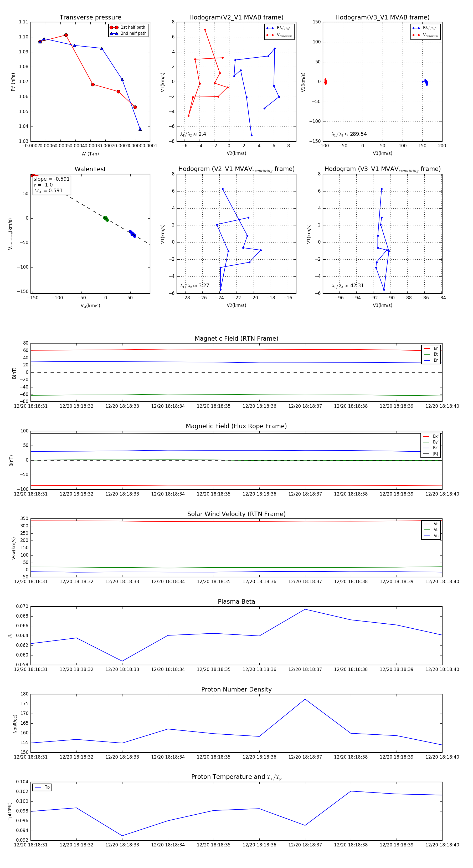This screenshot has height=868, width=473.
Task: Click the "Proton Temperature and Te/Tp" title
Action: tap(236, 777)
